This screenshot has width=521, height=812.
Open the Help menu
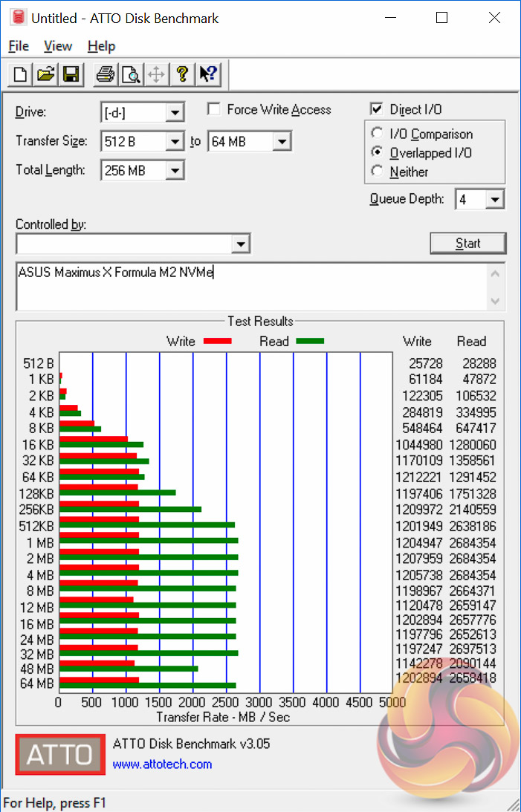coord(101,46)
